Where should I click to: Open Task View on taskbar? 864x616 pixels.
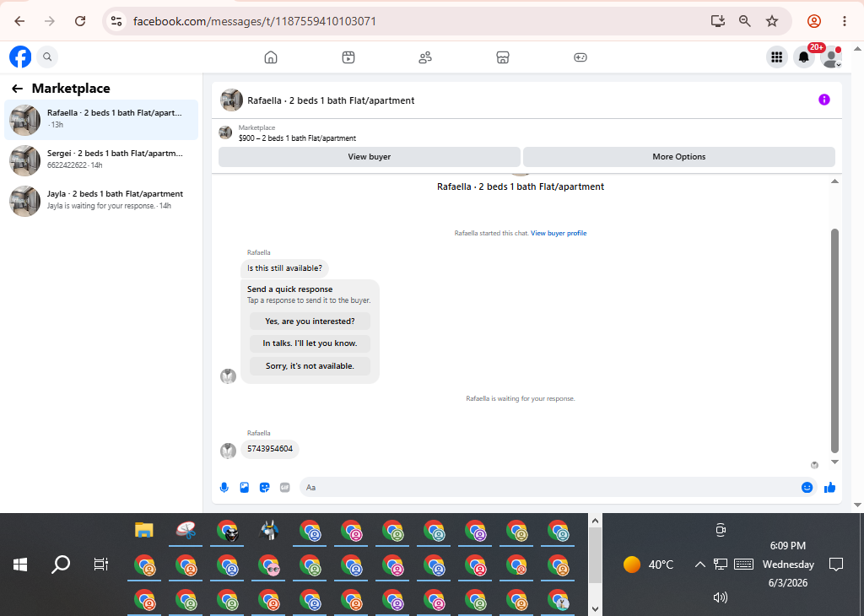(101, 565)
